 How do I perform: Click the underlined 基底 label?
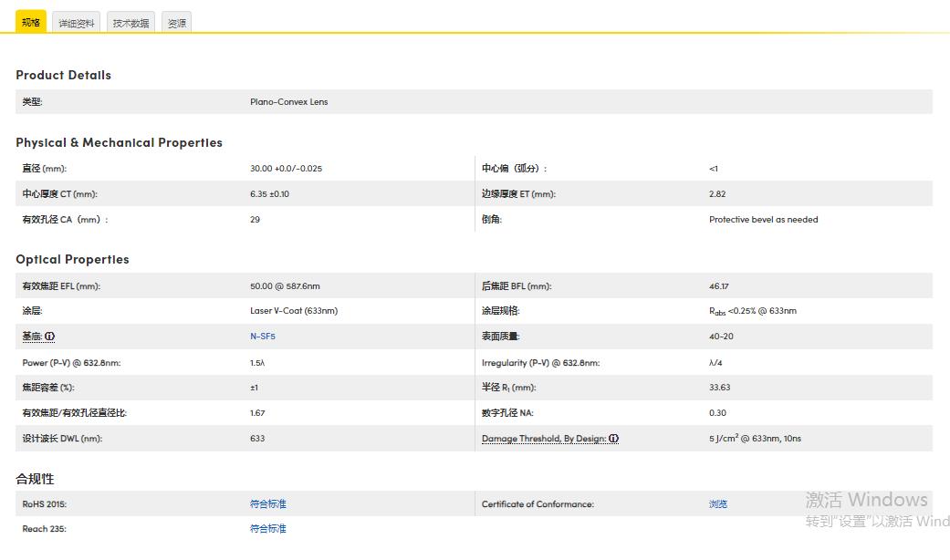32,337
